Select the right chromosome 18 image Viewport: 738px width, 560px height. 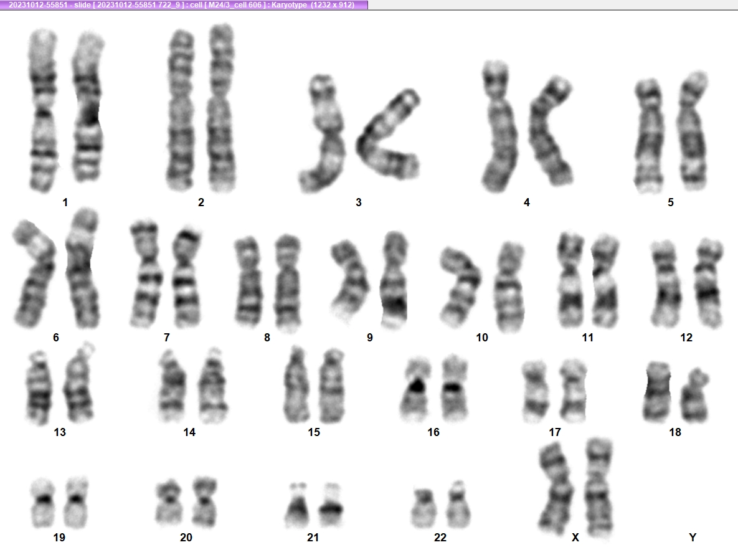694,395
